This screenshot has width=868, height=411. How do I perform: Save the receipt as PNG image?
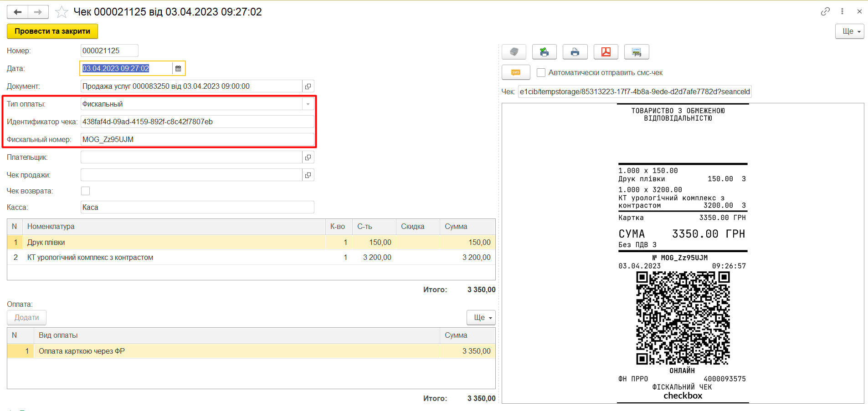[x=636, y=52]
